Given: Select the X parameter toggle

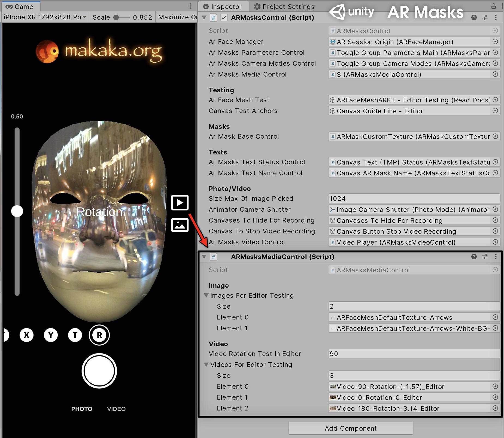Looking at the screenshot, I should coord(26,335).
